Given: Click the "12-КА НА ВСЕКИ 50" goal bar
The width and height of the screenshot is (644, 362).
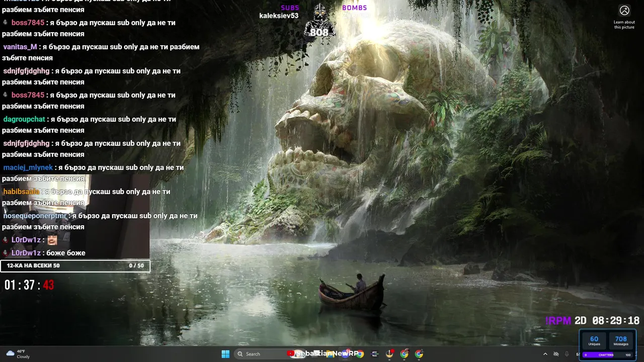Looking at the screenshot, I should pyautogui.click(x=75, y=265).
